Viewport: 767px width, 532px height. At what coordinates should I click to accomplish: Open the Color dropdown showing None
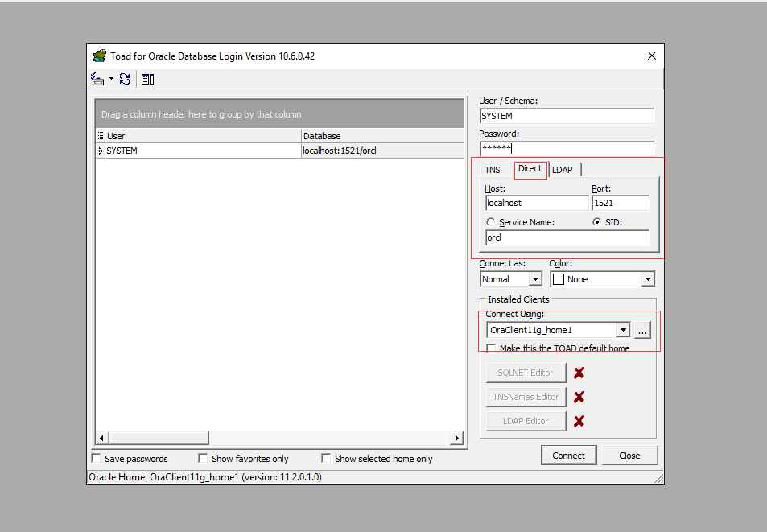point(647,279)
